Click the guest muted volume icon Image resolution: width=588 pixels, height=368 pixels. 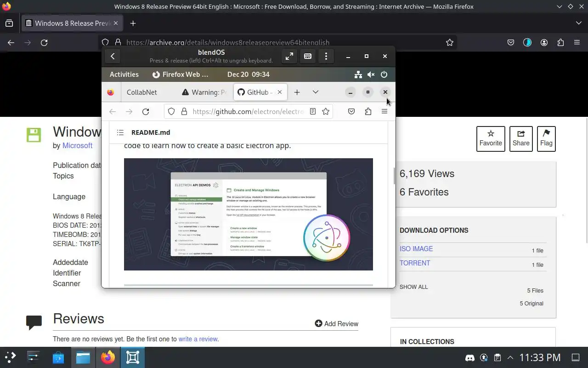tap(371, 75)
